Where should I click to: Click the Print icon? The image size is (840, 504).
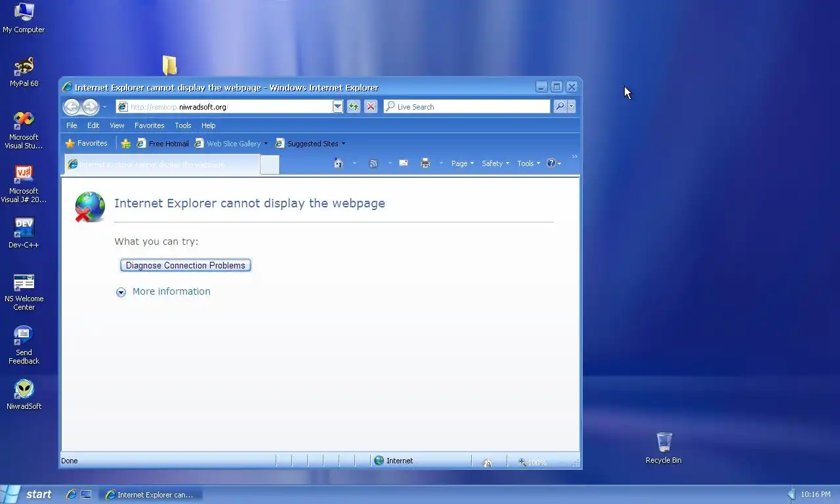point(425,163)
